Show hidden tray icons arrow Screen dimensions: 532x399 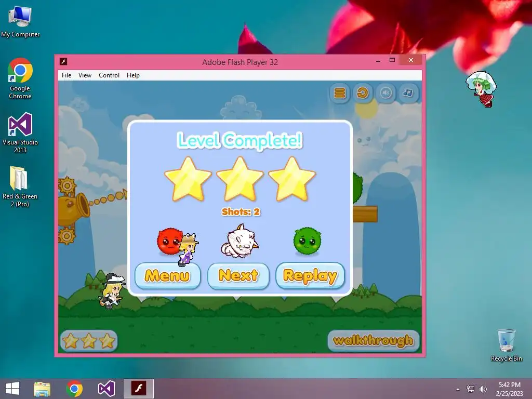[458, 389]
